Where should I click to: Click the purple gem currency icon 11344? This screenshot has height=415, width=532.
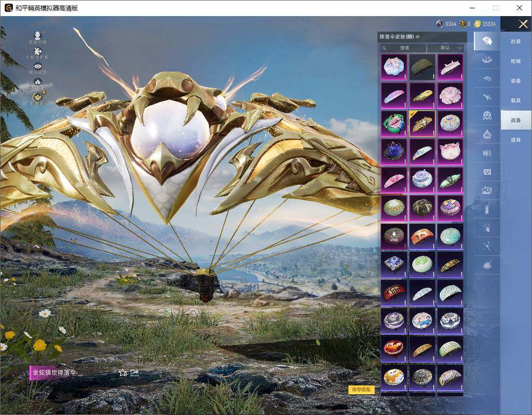[440, 24]
